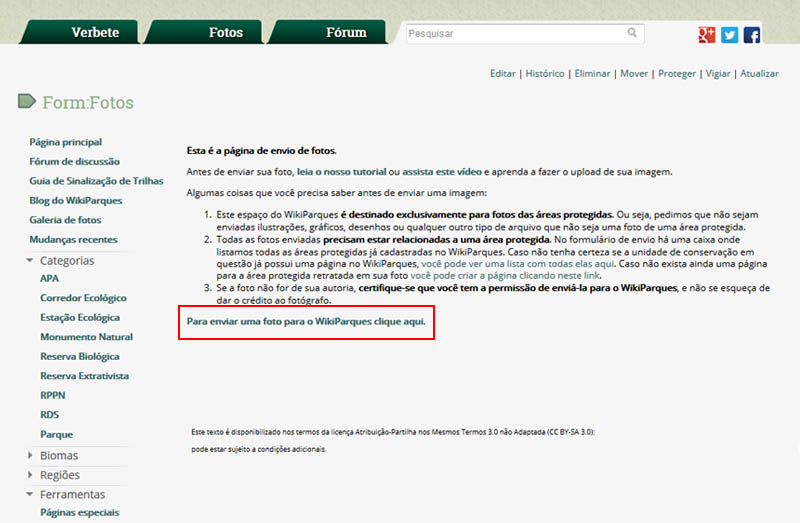Click the Proteger page action

click(677, 74)
